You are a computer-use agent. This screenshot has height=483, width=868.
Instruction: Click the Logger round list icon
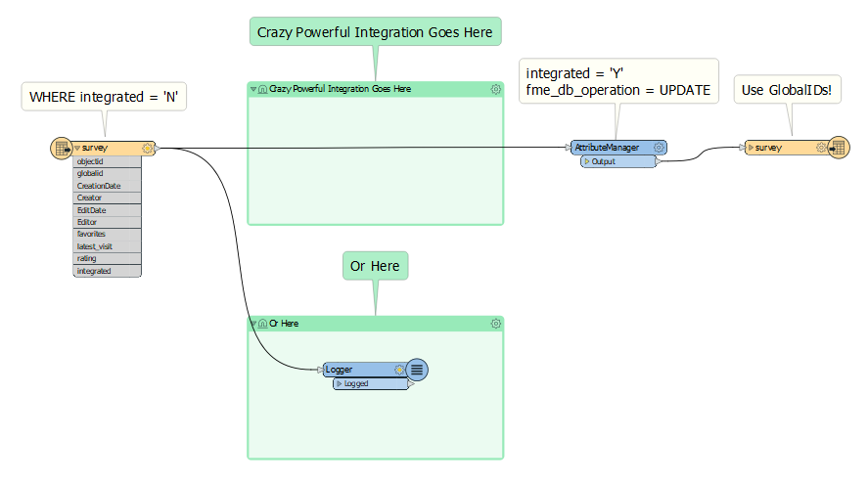pos(417,370)
